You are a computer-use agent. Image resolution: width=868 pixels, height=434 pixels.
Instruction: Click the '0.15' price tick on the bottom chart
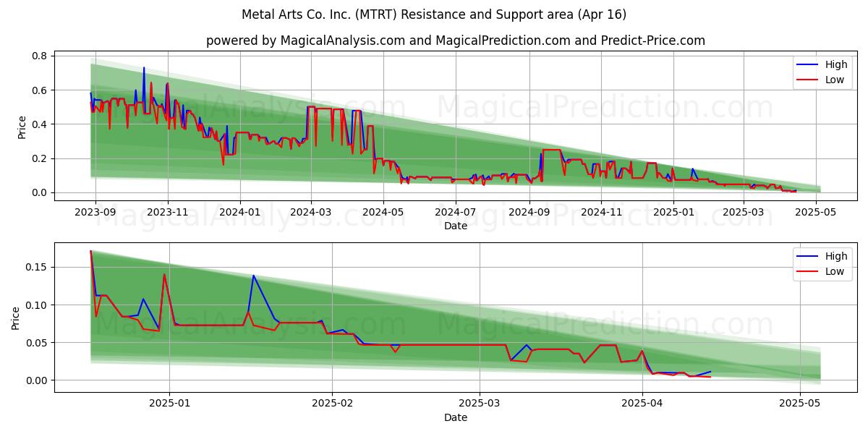coord(37,268)
